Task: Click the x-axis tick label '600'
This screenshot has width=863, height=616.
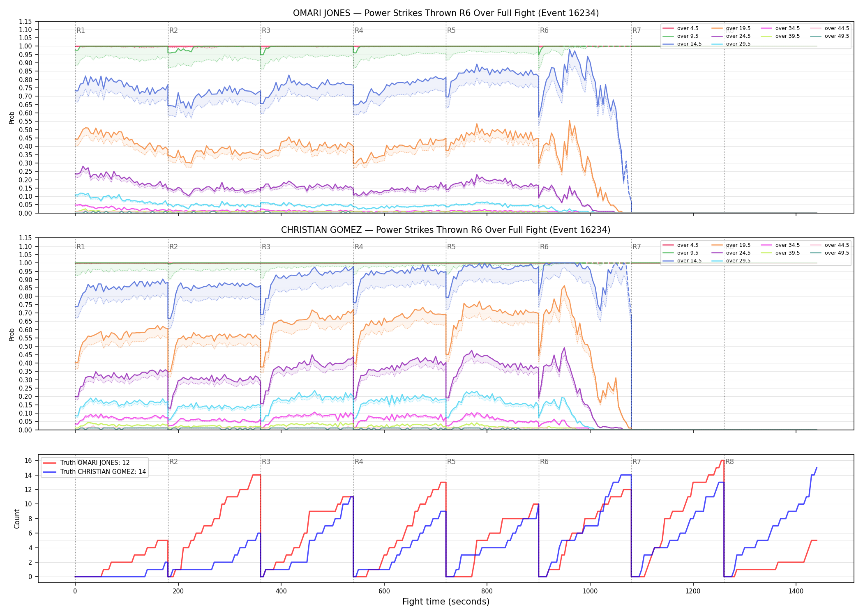Action: click(384, 591)
